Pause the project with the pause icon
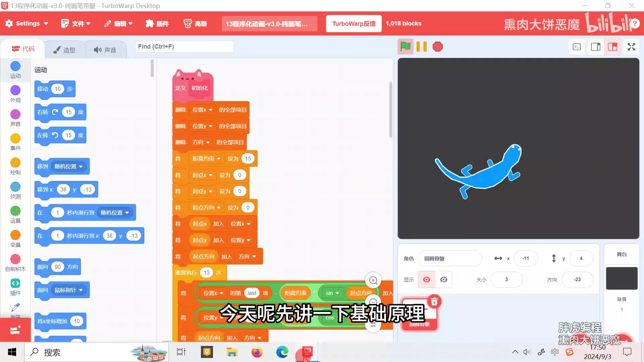 tap(422, 47)
